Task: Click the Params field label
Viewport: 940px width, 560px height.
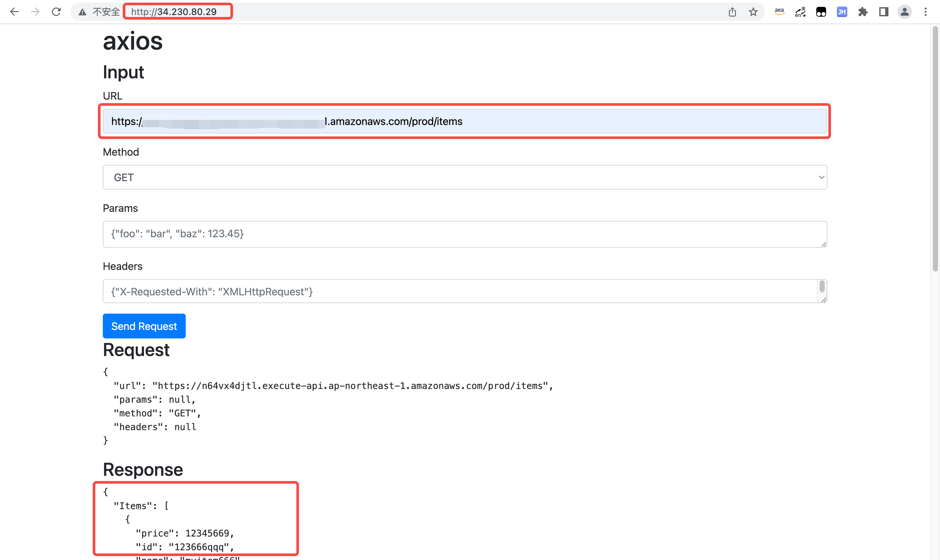Action: 120,208
